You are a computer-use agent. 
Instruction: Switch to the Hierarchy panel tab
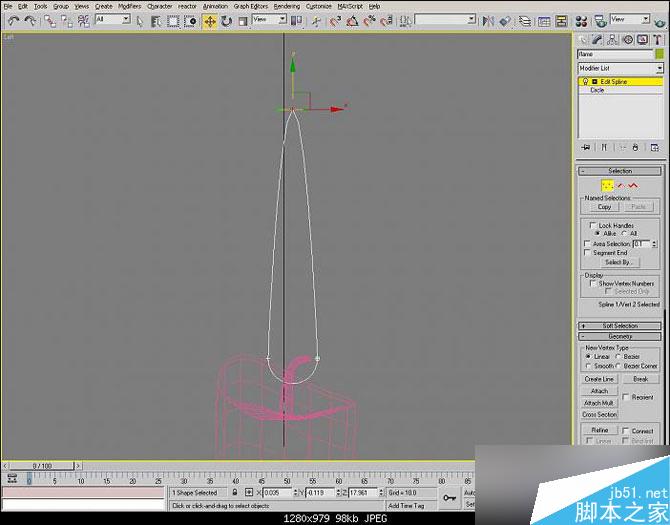point(612,40)
